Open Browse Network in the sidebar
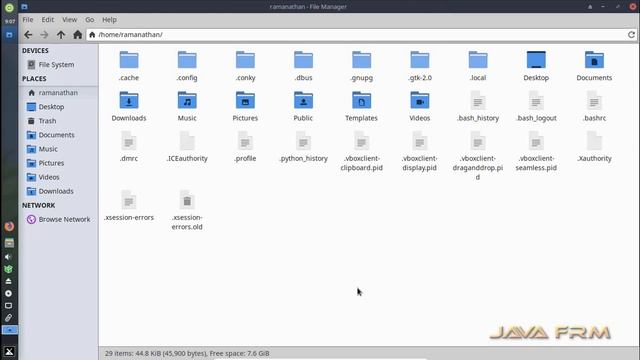 point(58,220)
